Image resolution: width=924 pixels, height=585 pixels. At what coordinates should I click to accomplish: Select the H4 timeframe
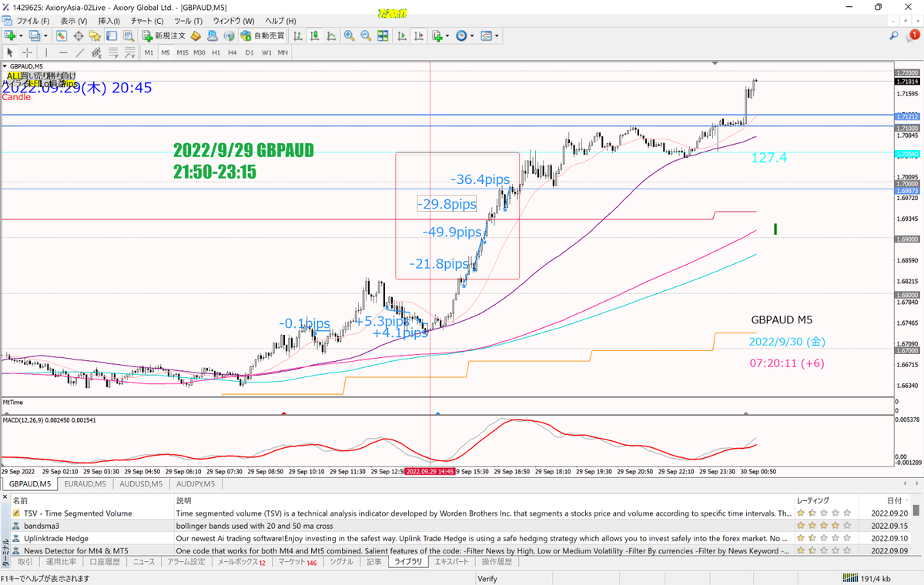click(x=233, y=52)
